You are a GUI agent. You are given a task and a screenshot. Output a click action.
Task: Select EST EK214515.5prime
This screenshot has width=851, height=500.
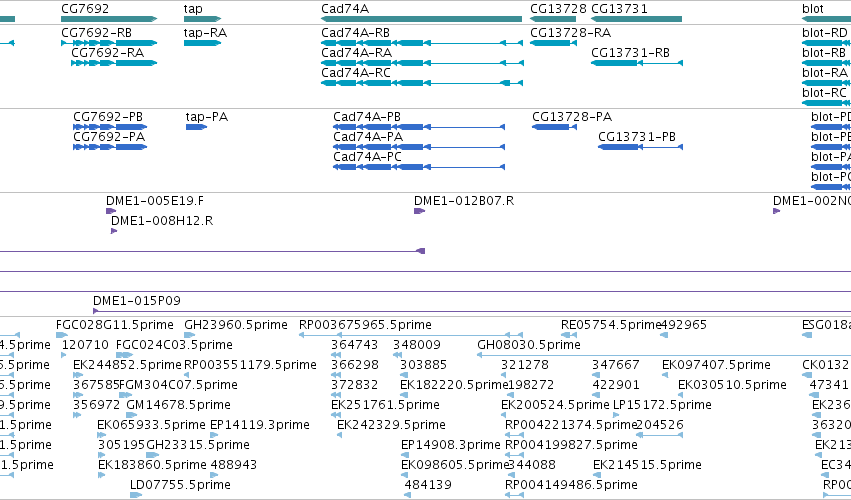(598, 476)
